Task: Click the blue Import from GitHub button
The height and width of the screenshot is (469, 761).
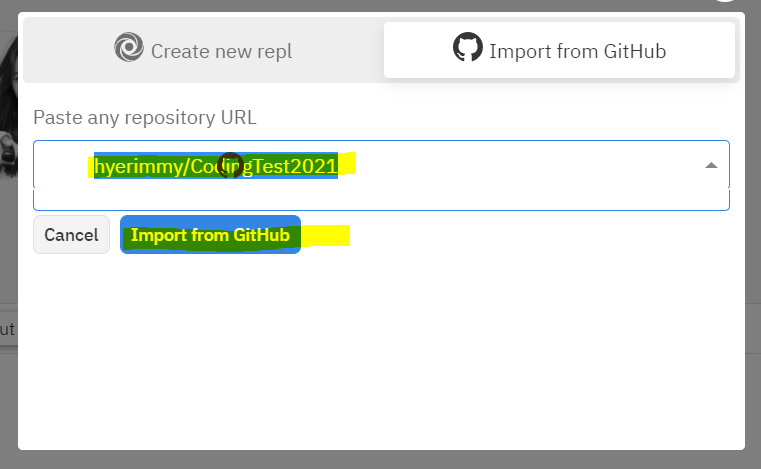Action: (x=210, y=234)
